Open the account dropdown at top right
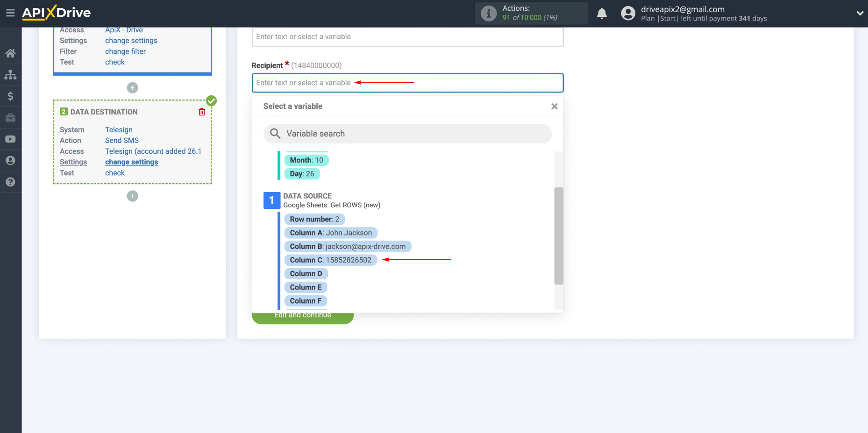 [860, 13]
